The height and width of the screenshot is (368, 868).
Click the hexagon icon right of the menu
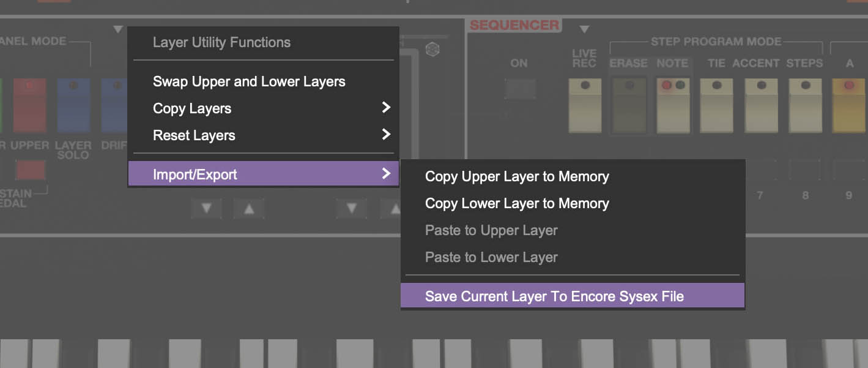pyautogui.click(x=432, y=49)
